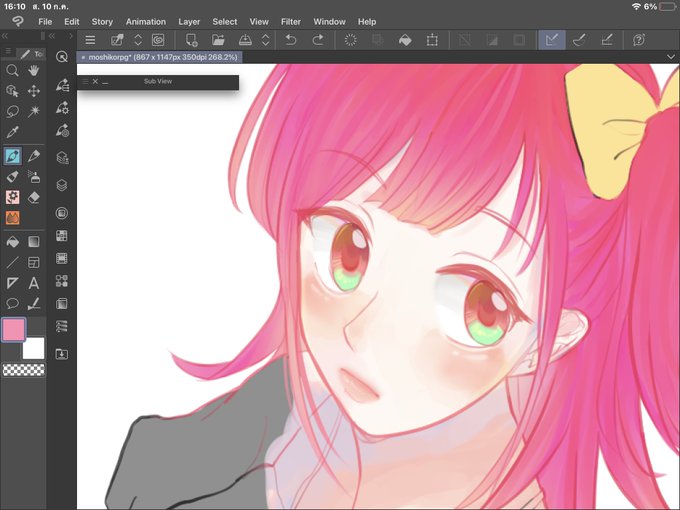Expand arrows beside Clip Studio launch icon
Screen dimensions: 680x510
(x=138, y=40)
